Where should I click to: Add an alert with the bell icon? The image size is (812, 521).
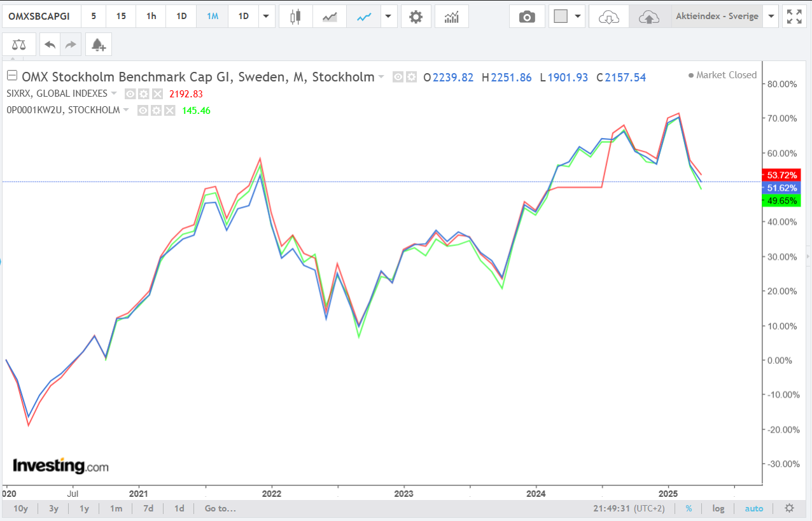point(98,45)
